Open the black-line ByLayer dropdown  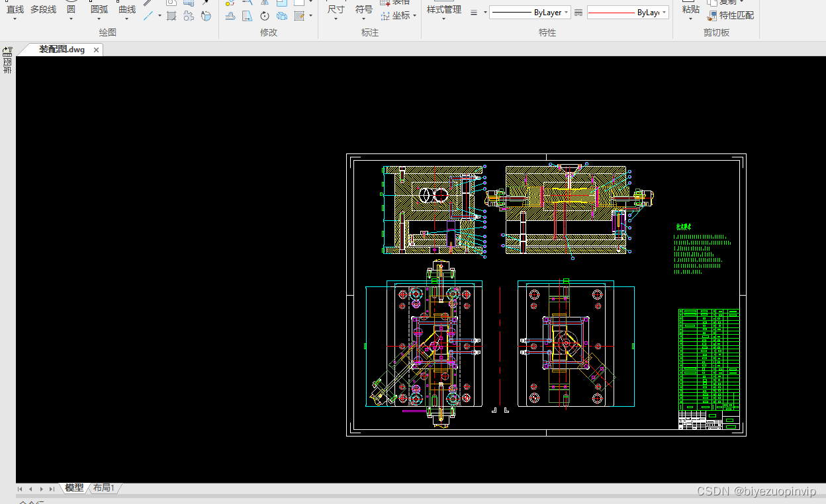pyautogui.click(x=530, y=13)
